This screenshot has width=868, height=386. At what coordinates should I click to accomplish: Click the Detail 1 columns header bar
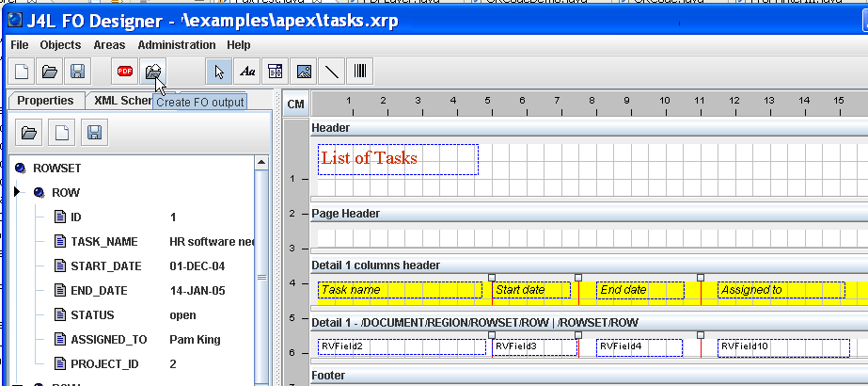[589, 265]
